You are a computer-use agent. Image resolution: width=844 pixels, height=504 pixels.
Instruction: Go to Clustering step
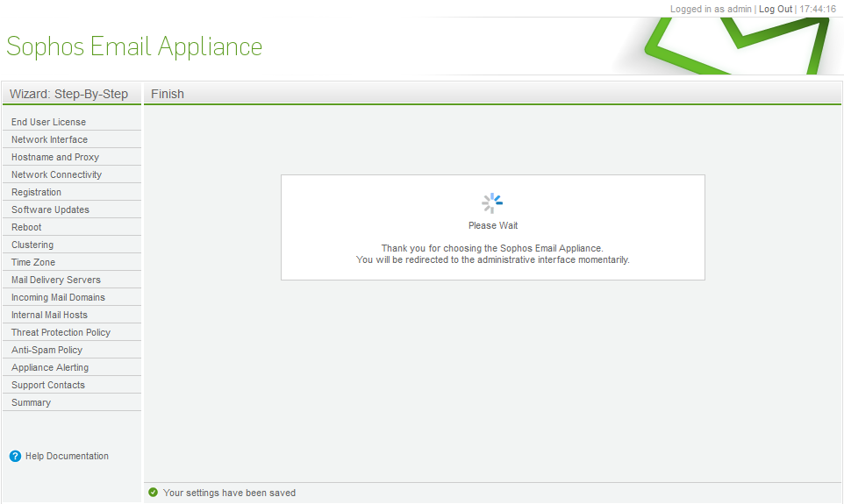32,245
